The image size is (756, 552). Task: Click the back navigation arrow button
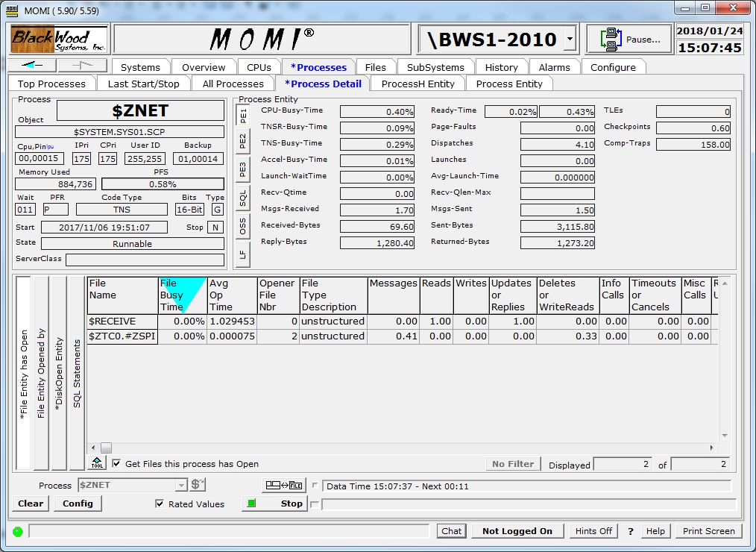[32, 66]
